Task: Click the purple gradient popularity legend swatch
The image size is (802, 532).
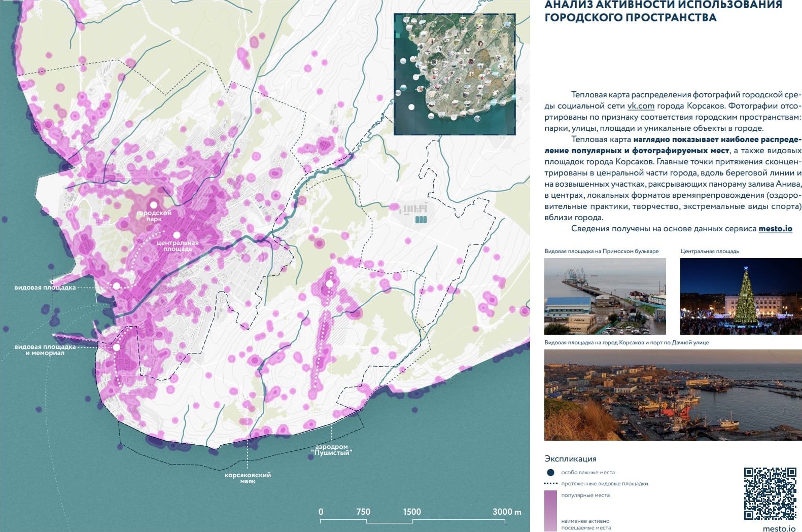Action: [550, 510]
